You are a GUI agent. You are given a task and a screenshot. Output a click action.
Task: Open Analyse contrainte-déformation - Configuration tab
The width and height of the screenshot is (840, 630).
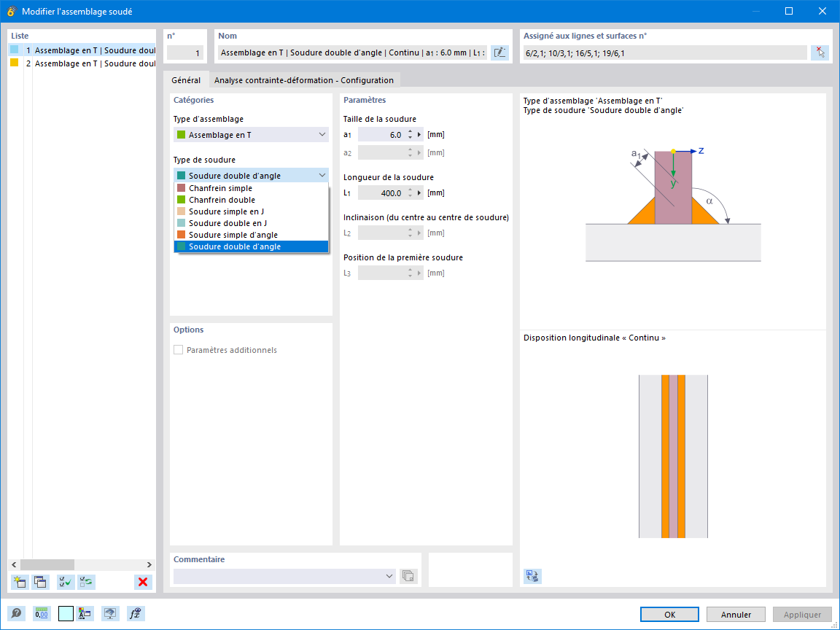304,79
